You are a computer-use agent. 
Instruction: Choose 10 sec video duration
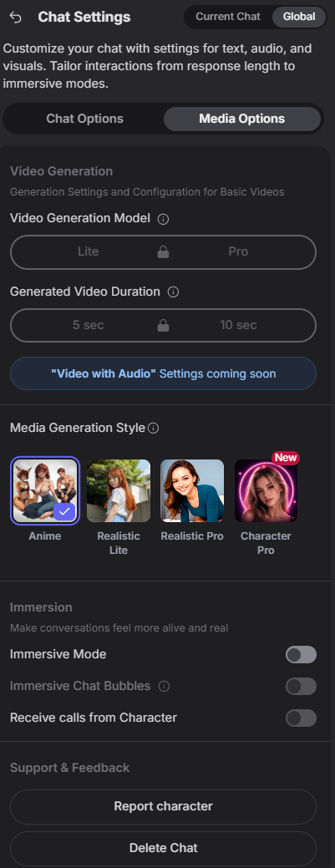pyautogui.click(x=238, y=325)
